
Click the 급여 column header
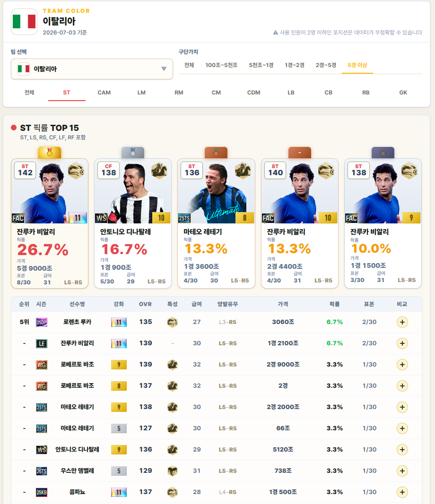click(x=197, y=304)
